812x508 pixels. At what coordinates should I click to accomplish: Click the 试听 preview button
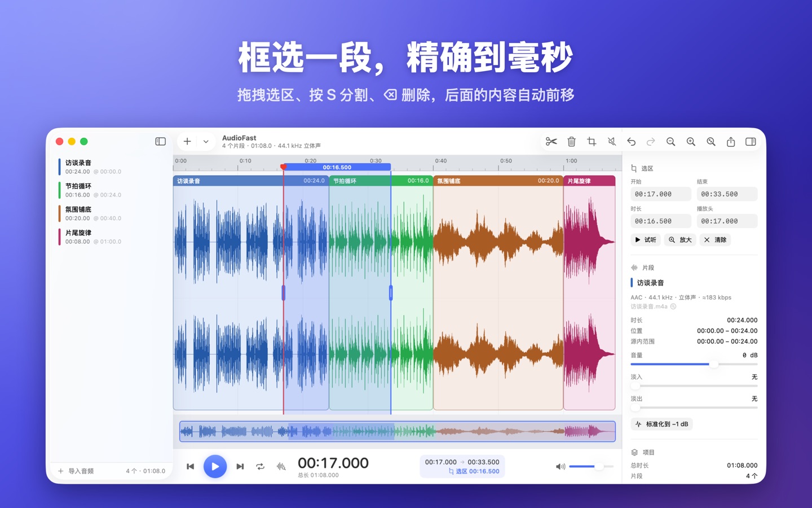(x=646, y=240)
